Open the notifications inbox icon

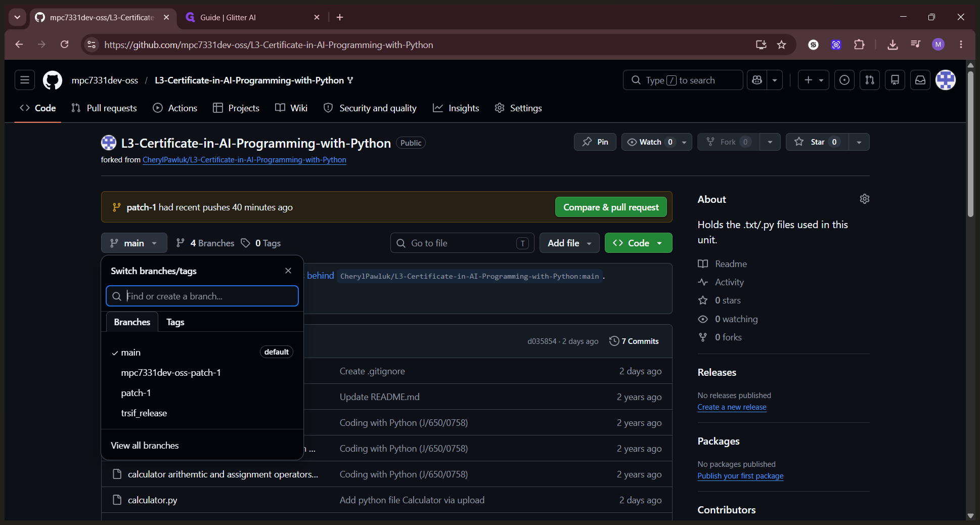coord(920,80)
